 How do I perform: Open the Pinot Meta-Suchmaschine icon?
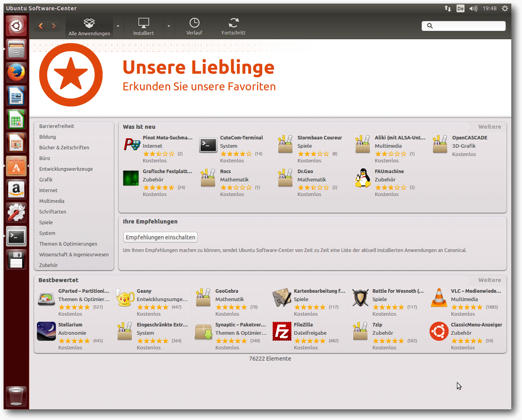[132, 145]
